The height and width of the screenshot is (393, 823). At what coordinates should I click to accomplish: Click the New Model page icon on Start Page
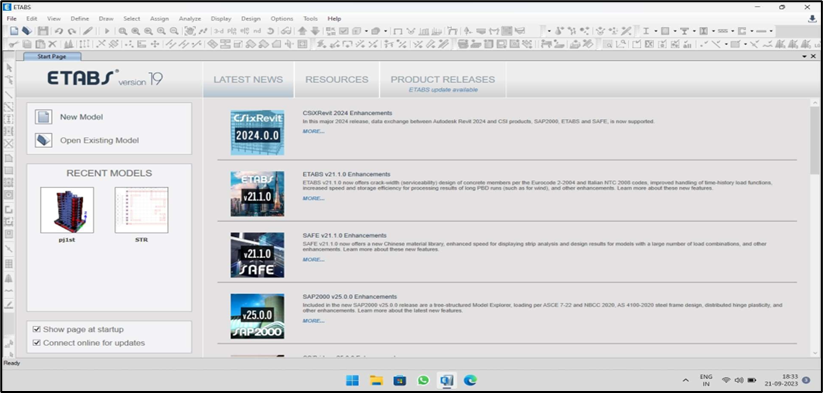pos(43,116)
